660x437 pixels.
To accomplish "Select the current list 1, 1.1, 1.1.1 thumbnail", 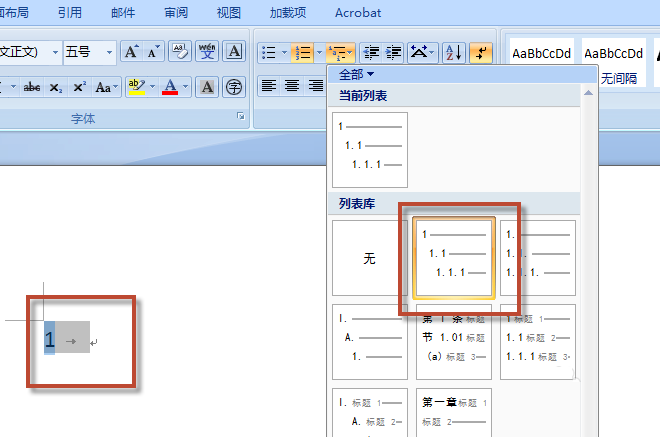I will point(370,149).
